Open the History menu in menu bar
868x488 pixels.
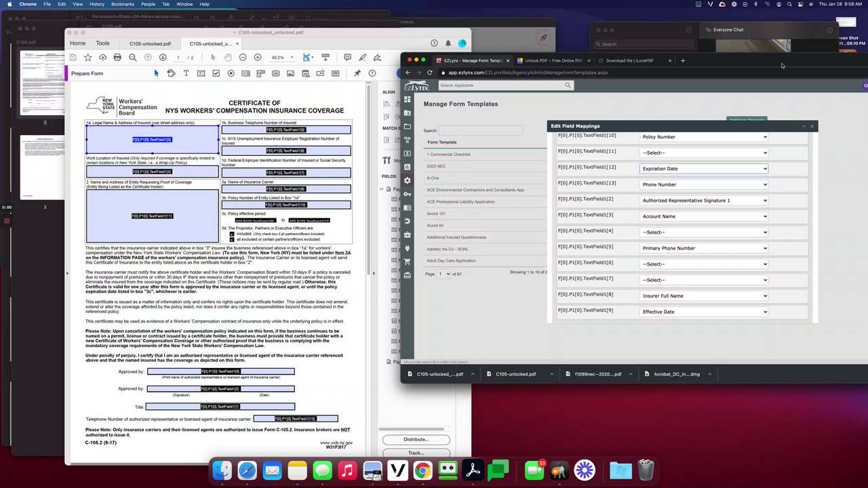click(96, 4)
